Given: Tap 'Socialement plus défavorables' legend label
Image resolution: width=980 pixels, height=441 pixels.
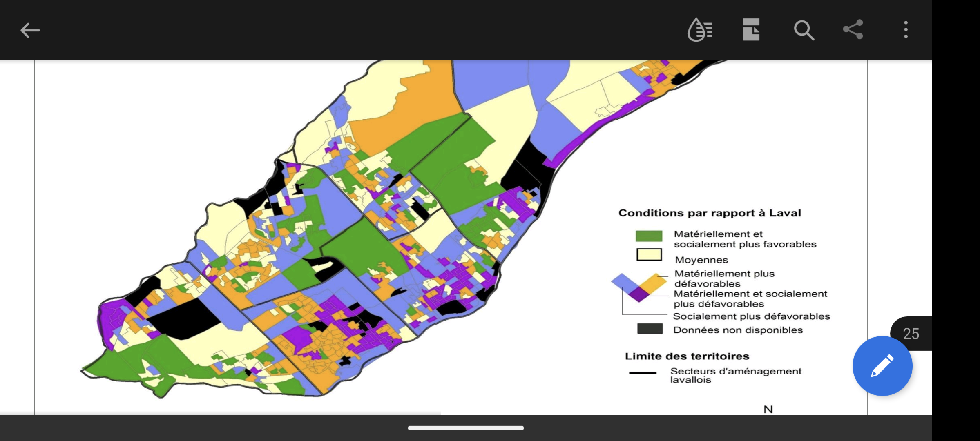Looking at the screenshot, I should [x=751, y=316].
